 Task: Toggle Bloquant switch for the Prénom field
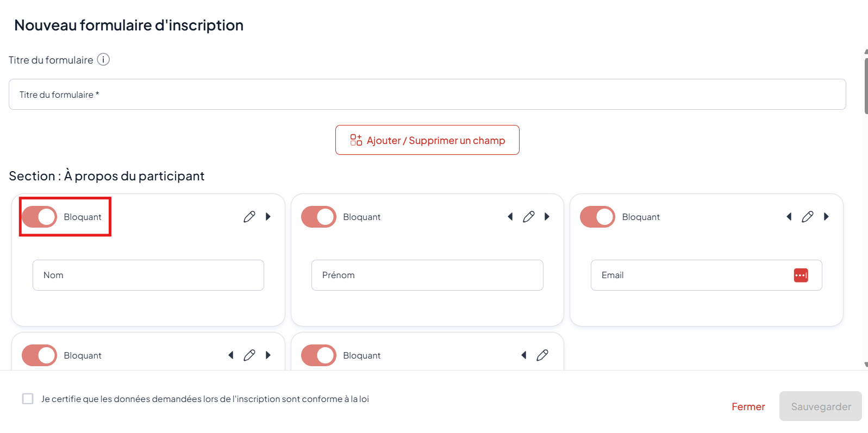(319, 217)
